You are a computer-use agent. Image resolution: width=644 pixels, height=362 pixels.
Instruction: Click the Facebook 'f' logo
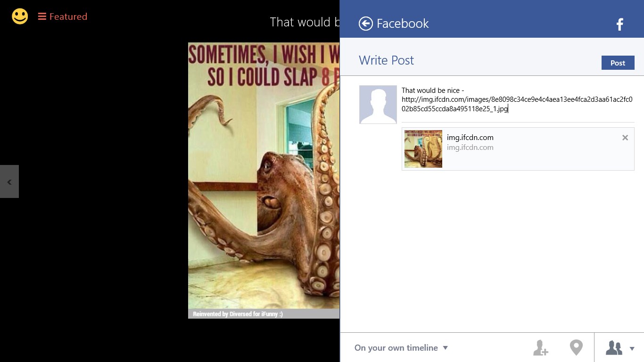pos(619,24)
